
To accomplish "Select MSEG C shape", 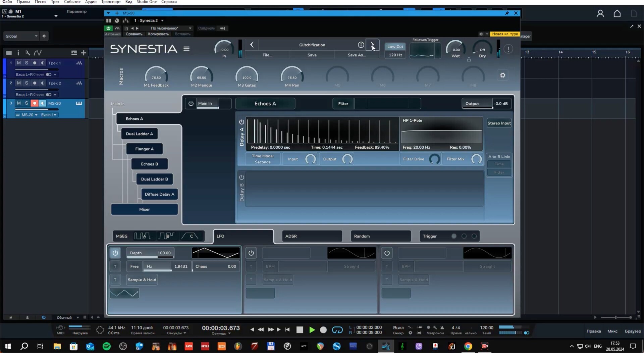I will click(190, 236).
